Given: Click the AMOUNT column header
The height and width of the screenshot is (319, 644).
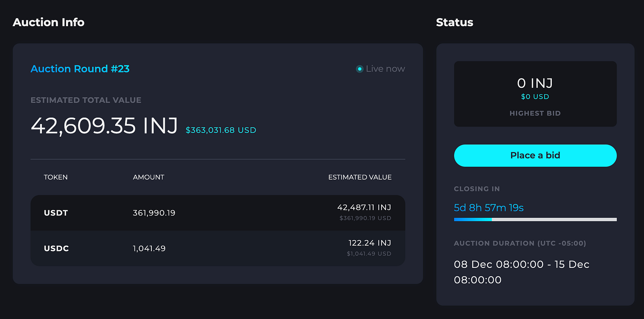Looking at the screenshot, I should [149, 177].
